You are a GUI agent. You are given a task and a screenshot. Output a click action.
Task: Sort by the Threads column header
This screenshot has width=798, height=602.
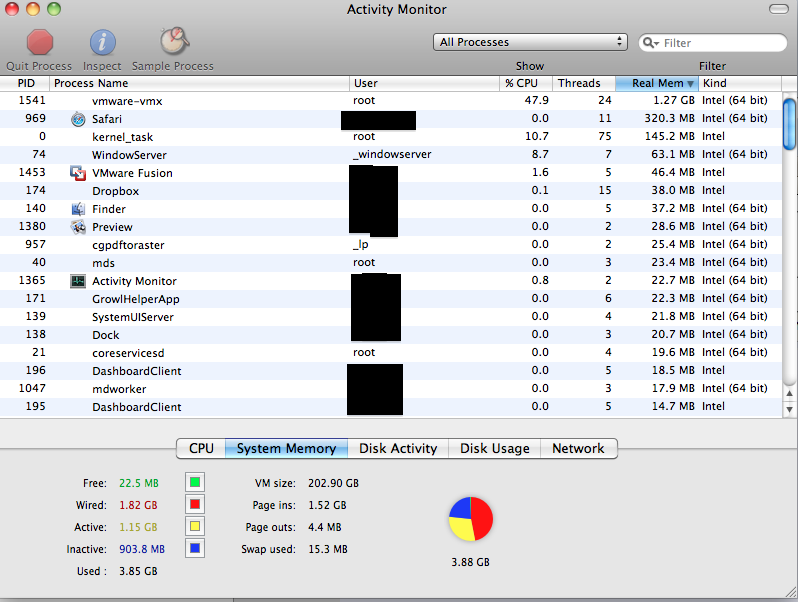pos(584,83)
